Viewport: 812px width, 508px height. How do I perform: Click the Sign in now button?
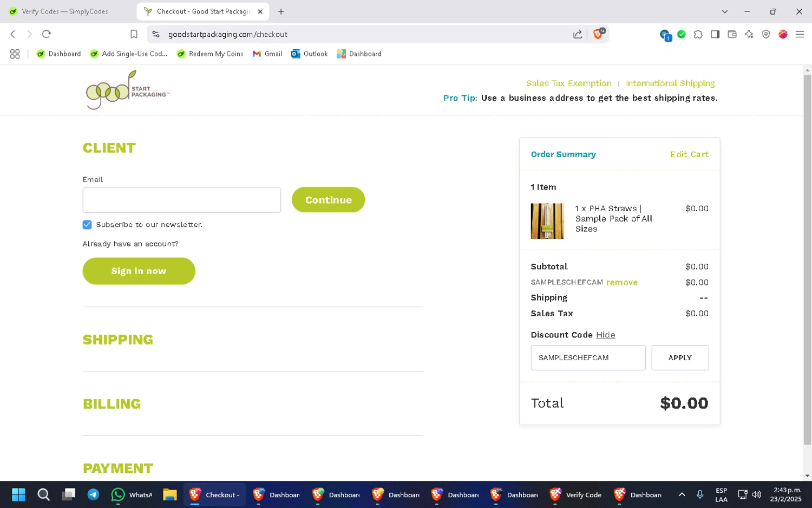click(x=139, y=271)
